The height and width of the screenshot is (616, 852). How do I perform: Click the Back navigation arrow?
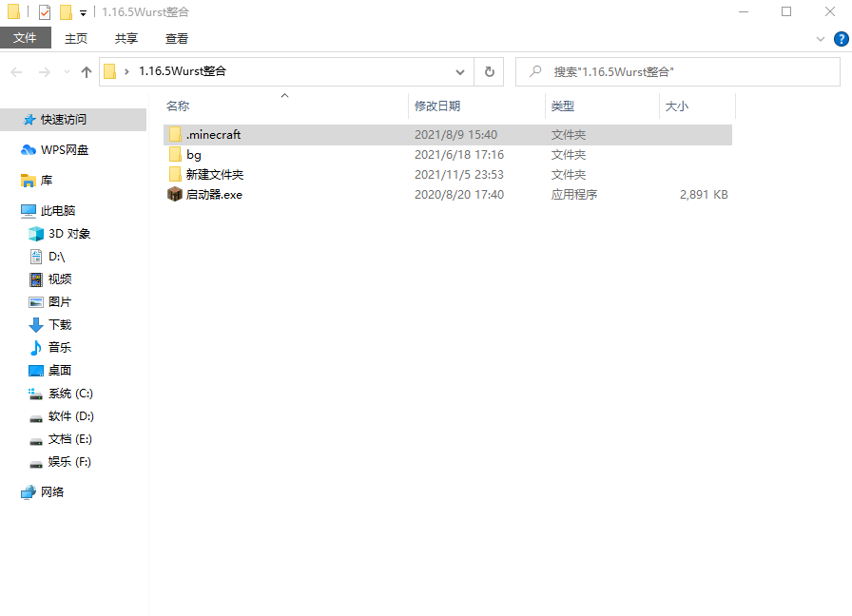click(x=17, y=71)
